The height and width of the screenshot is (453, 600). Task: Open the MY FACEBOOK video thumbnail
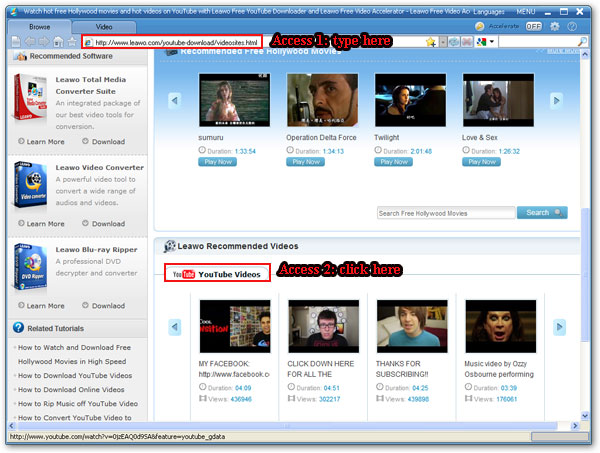pos(235,326)
